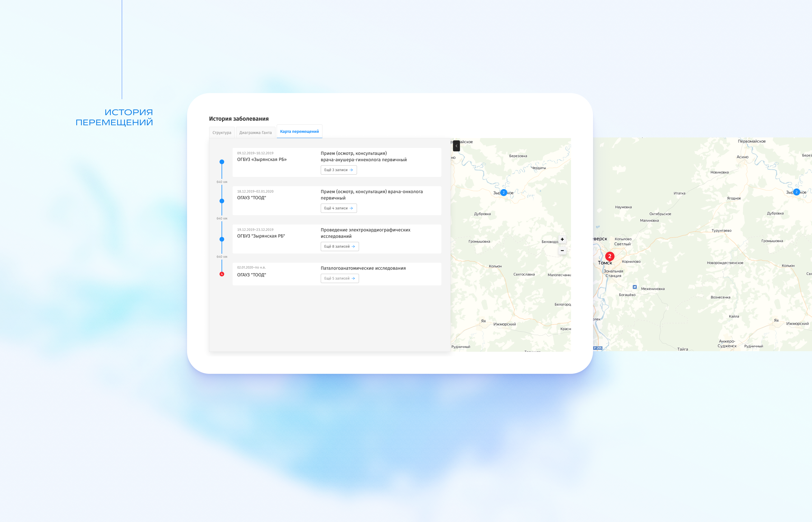Viewport: 812px width, 522px height.
Task: Expand the Ещё 3 записи list
Action: tap(338, 170)
